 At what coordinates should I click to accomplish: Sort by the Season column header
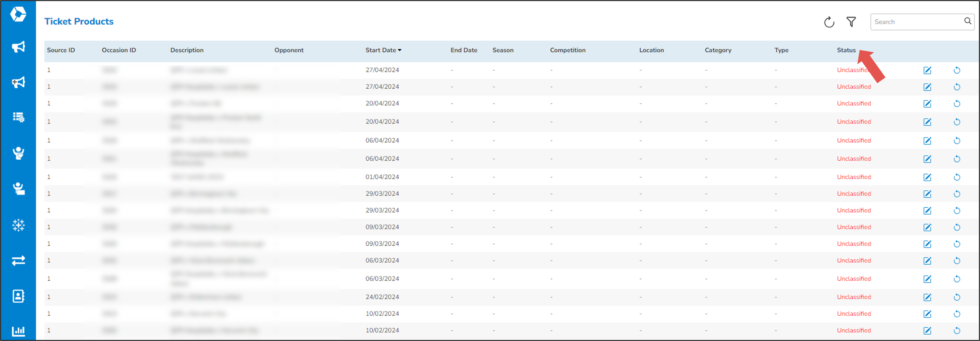tap(503, 50)
